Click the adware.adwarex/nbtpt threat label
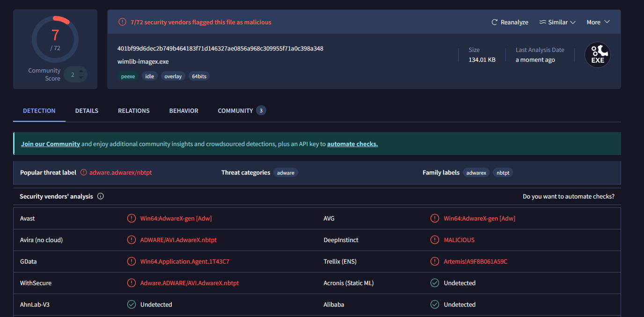This screenshot has height=317, width=644. 121,172
